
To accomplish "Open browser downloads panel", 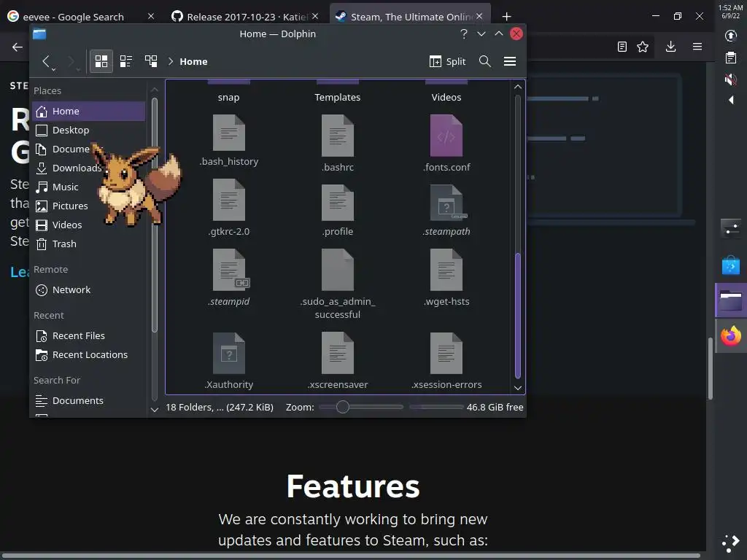I will pos(671,47).
